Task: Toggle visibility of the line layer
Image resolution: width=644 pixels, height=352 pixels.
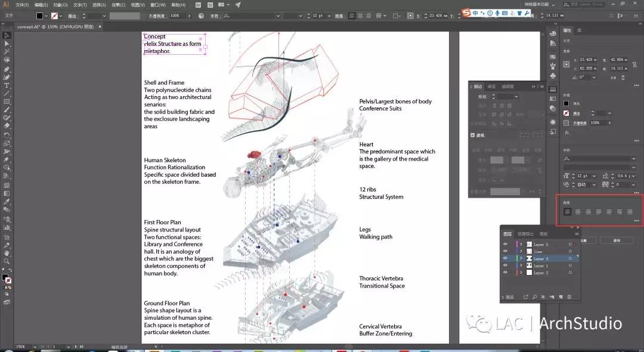Action: (506, 251)
